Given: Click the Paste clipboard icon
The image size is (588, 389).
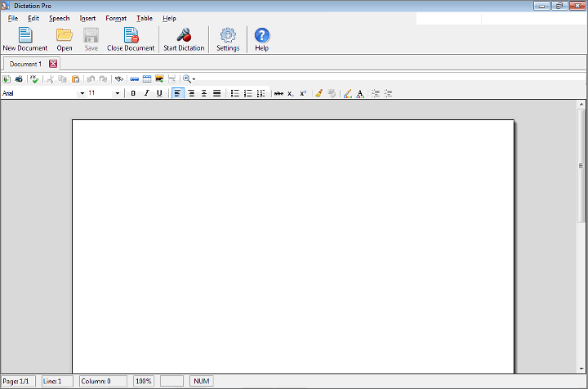Looking at the screenshot, I should [x=75, y=79].
